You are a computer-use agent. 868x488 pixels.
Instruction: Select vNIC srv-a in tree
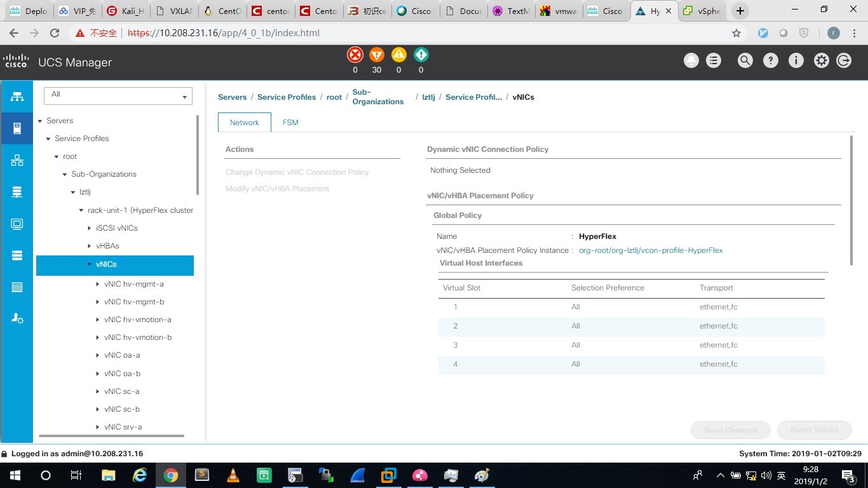point(123,427)
